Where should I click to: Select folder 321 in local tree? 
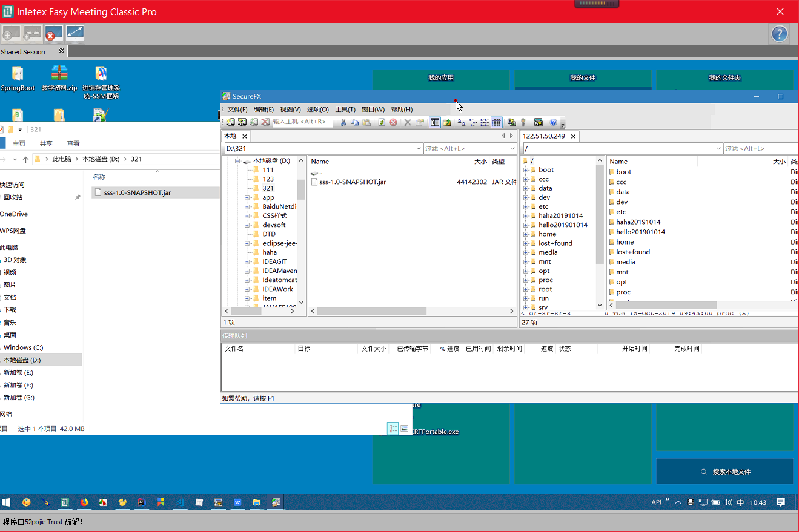[x=268, y=188]
